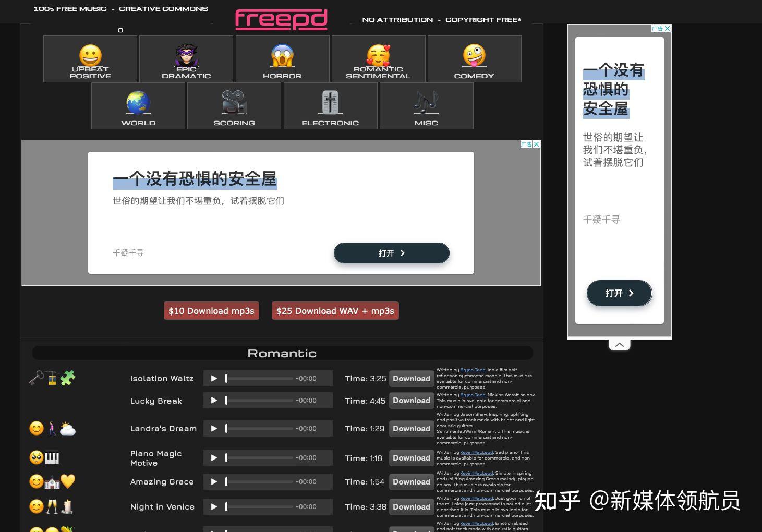Click Amazing Grace seek bar
Screen dimensions: 762x532
click(x=259, y=482)
